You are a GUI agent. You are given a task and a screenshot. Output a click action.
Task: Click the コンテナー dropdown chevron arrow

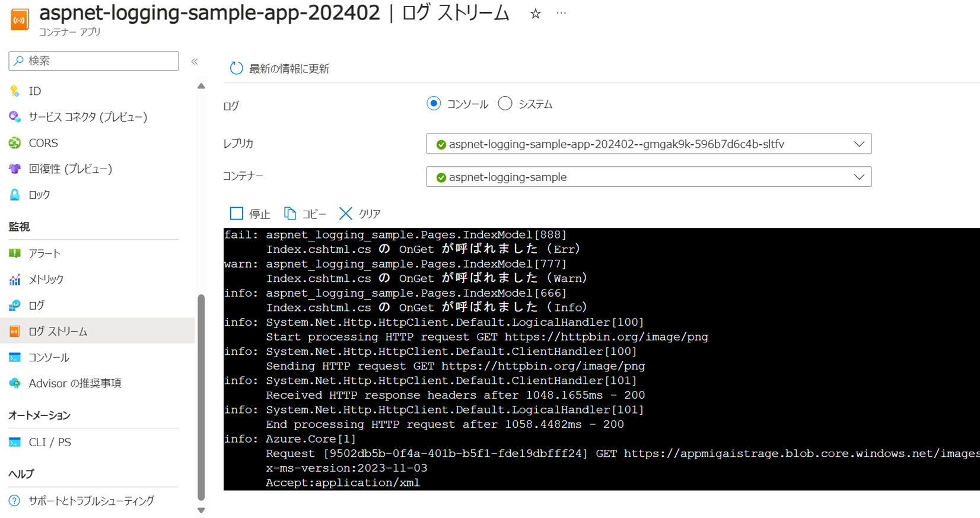click(858, 177)
